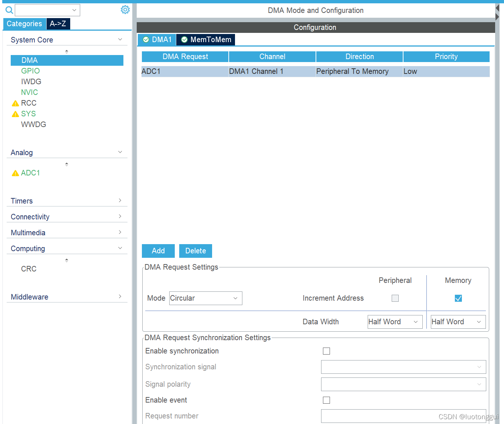Click the Analog sort arrows handle

tap(67, 164)
